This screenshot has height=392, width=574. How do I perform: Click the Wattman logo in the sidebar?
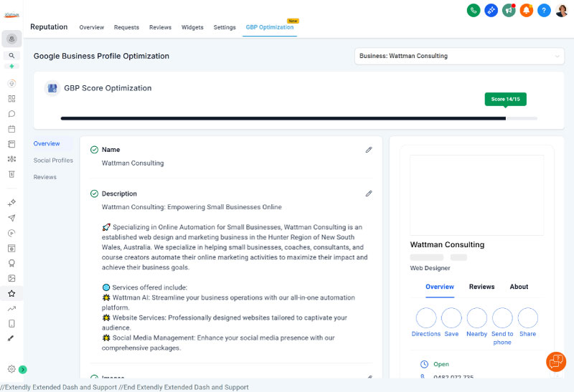(11, 15)
